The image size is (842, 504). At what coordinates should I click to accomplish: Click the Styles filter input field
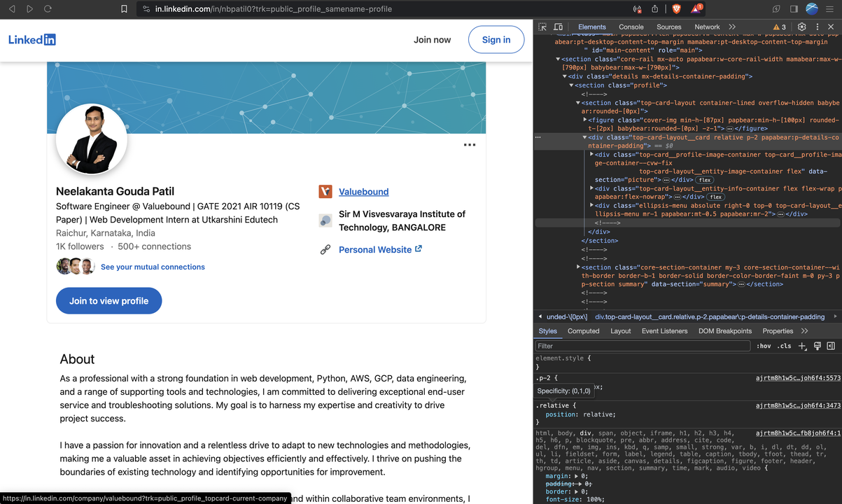[643, 346]
